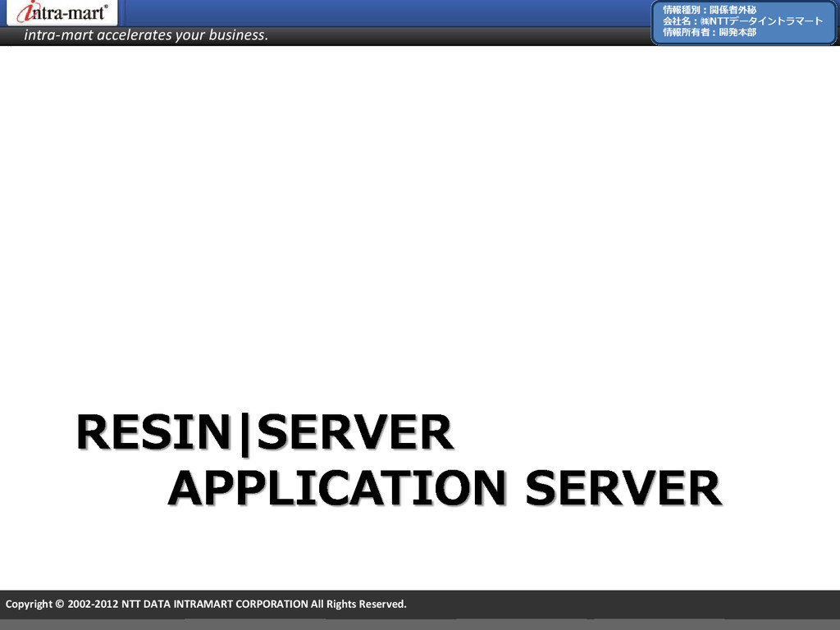This screenshot has height=630, width=840.
Task: Click the copyright notice in the footer
Action: (206, 604)
